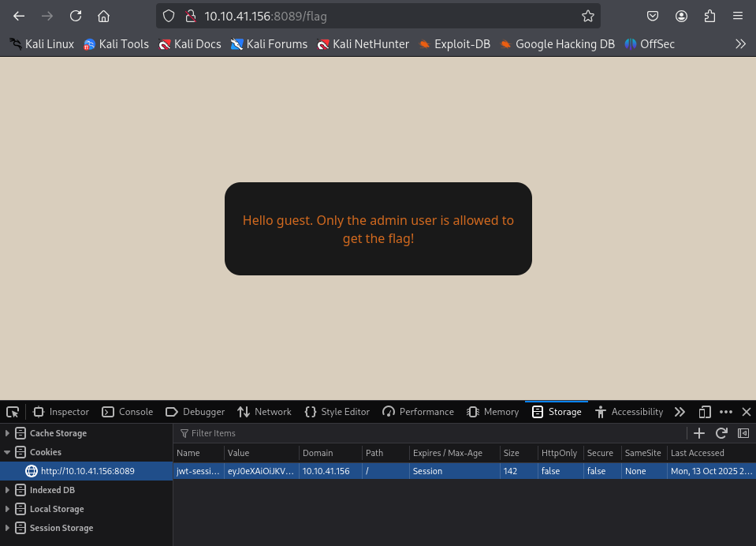Reload the current page
The width and height of the screenshot is (756, 546).
[x=76, y=16]
